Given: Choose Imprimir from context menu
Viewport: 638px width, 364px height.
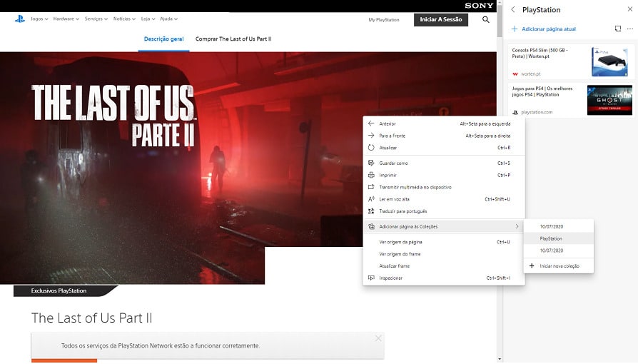Looking at the screenshot, I should tap(443, 175).
